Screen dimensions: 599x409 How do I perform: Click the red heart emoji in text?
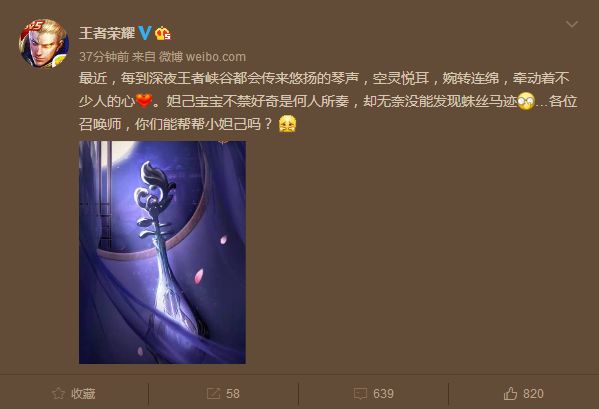pyautogui.click(x=144, y=101)
